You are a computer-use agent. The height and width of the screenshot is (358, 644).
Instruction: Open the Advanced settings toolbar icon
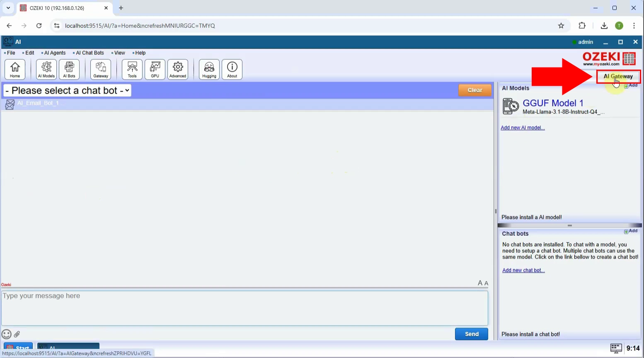178,69
